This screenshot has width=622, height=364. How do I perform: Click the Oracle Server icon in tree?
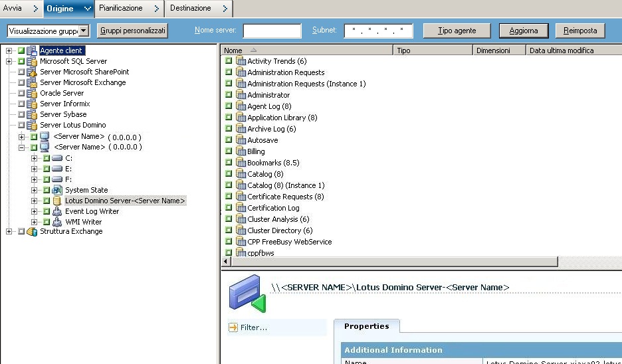pyautogui.click(x=32, y=93)
